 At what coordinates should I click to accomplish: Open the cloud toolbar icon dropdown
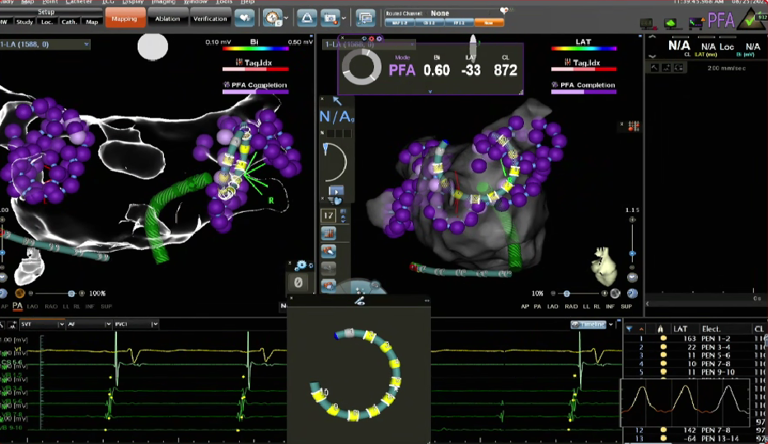(x=273, y=18)
